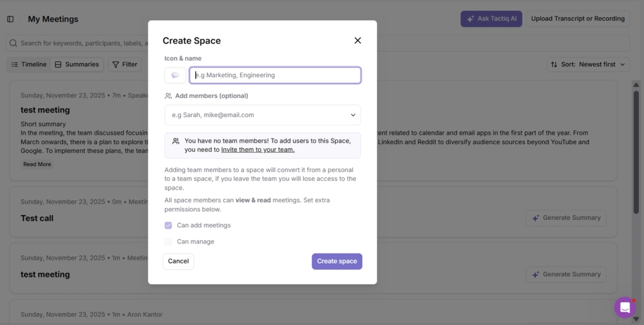The width and height of the screenshot is (644, 325).
Task: Click the Ask Tactiq AI sparkle button
Action: [x=491, y=19]
